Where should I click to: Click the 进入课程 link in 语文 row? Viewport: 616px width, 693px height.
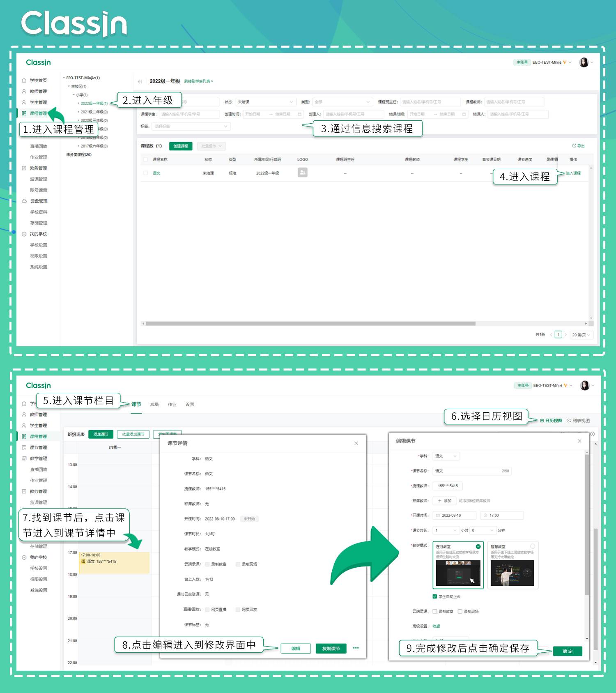click(573, 173)
